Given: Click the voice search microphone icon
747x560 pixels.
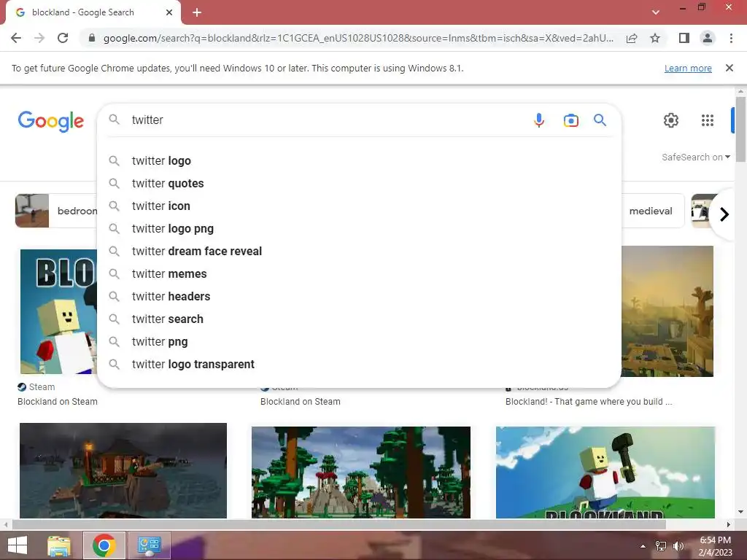Looking at the screenshot, I should [x=539, y=120].
